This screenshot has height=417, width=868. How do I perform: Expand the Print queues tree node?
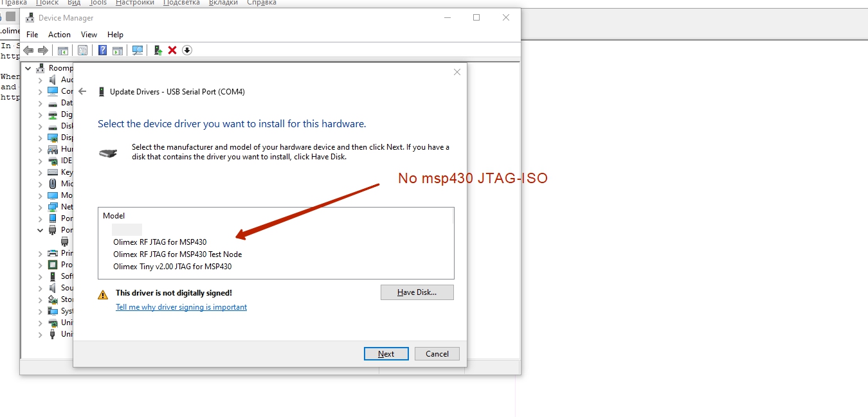point(41,253)
